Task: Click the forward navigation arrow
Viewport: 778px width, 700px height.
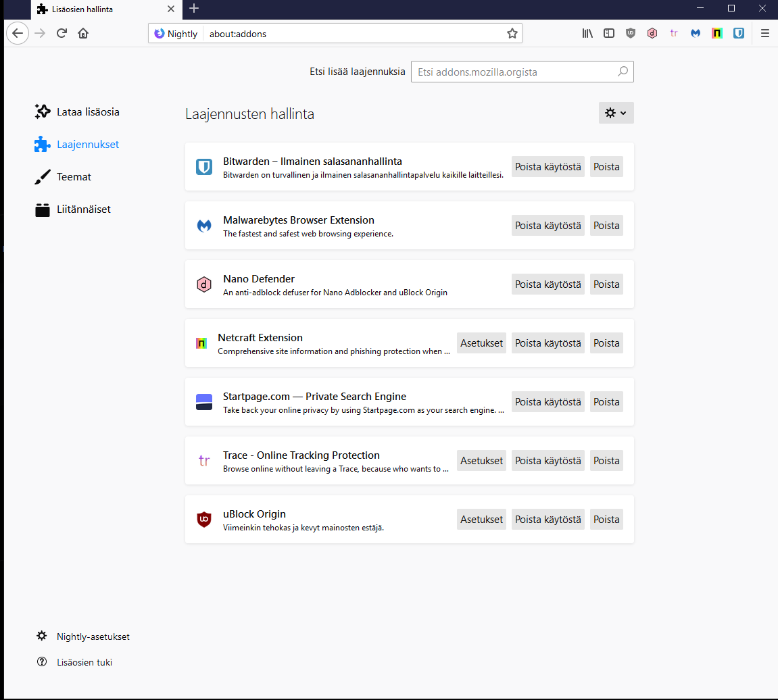Action: 40,33
